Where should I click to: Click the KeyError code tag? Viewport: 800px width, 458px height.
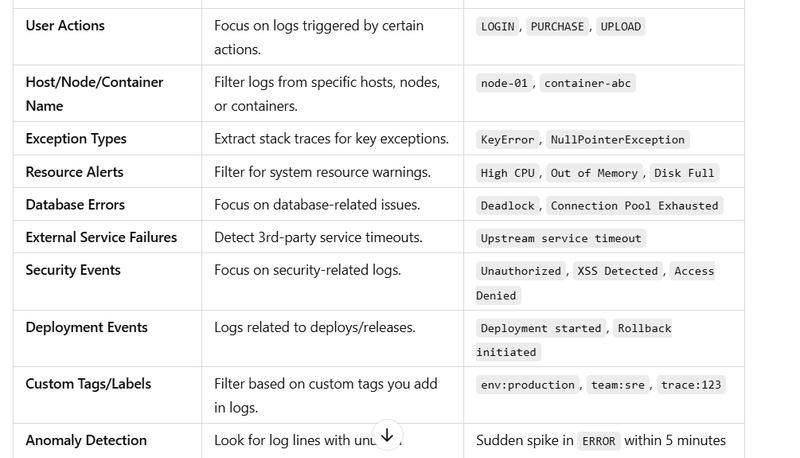click(507, 140)
